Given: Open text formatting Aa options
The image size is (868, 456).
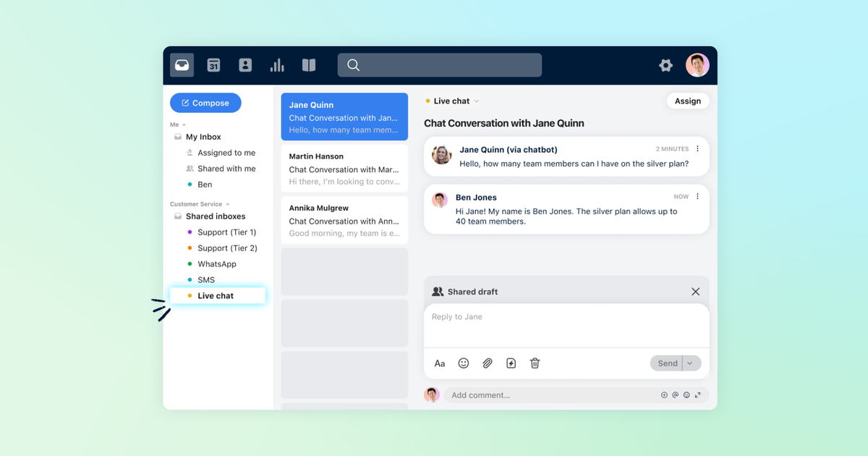Looking at the screenshot, I should click(440, 363).
